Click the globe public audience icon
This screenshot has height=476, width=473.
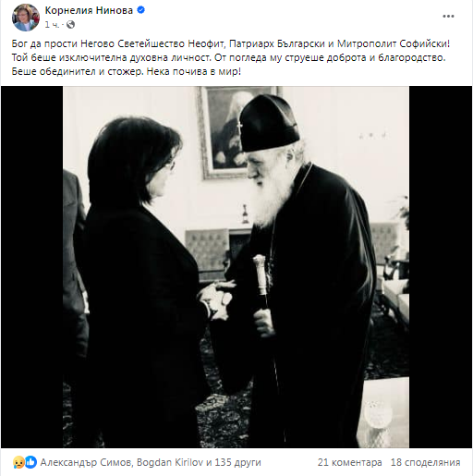pyautogui.click(x=71, y=24)
